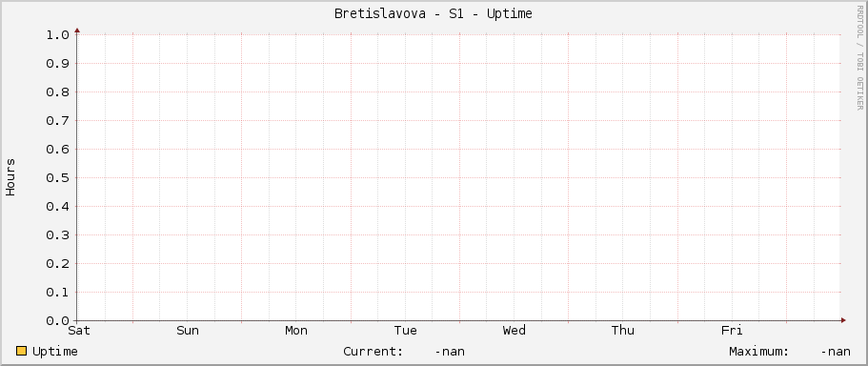Viewport: 868px width, 366px height.
Task: Click the 'Sun' x-axis label
Action: click(188, 331)
